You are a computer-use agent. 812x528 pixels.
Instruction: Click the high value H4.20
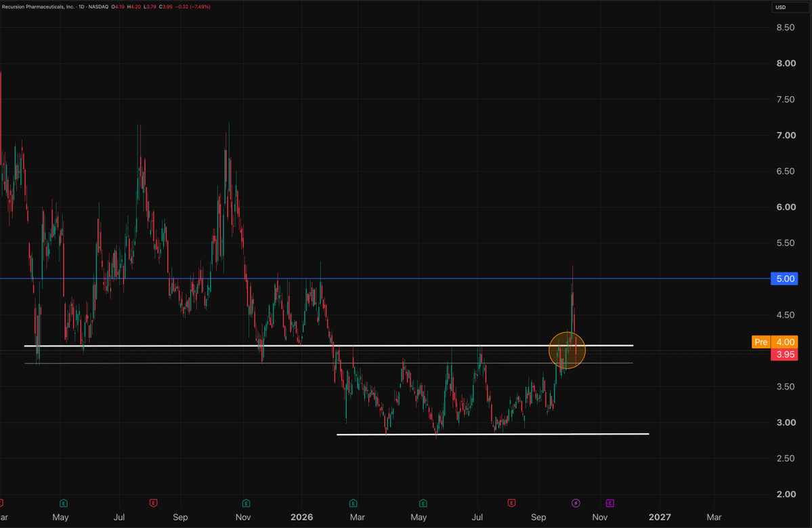134,7
